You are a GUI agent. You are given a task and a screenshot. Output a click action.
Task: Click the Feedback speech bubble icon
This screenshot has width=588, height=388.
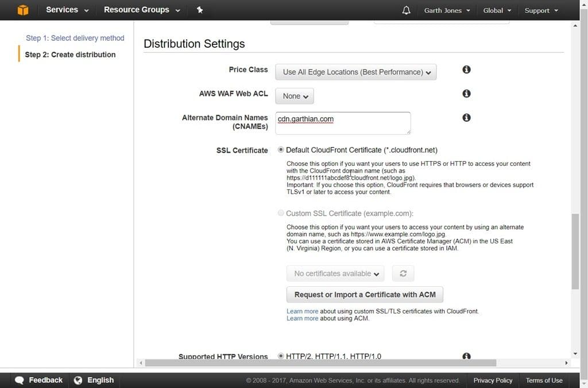click(19, 380)
